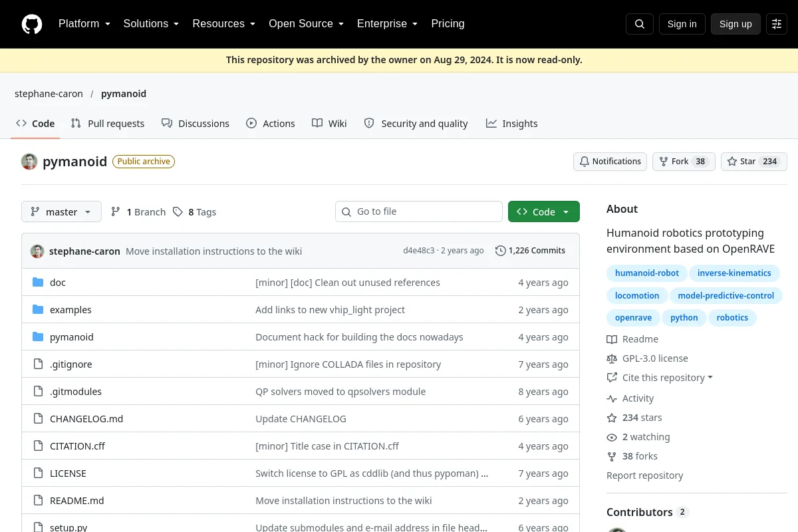Click the bell icon in Notifications button
Viewport: 798px width, 532px height.
click(x=585, y=162)
